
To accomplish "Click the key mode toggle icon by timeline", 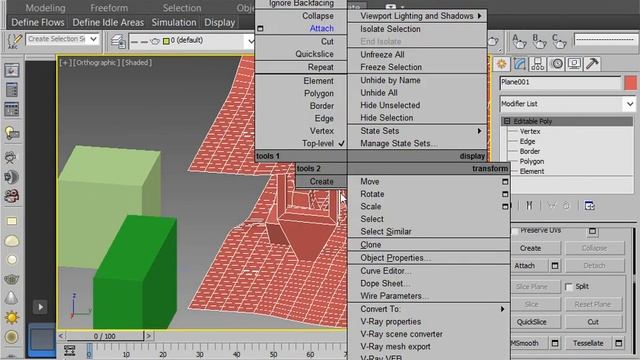I will coord(69,351).
